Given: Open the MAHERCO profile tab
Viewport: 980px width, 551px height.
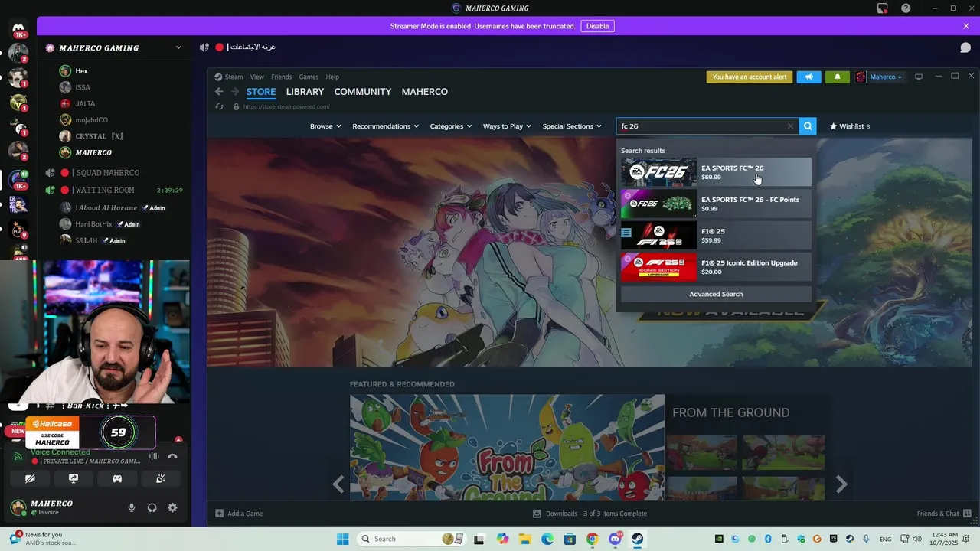Looking at the screenshot, I should click(x=425, y=92).
